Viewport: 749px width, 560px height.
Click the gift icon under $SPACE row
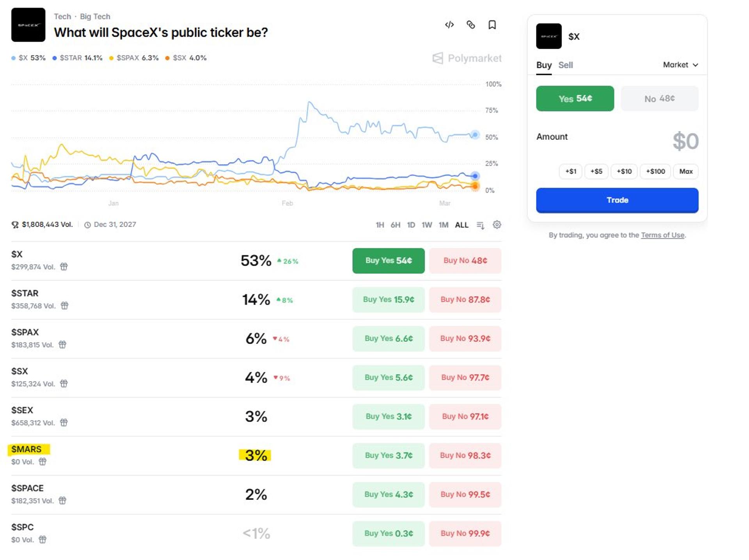[x=62, y=501]
